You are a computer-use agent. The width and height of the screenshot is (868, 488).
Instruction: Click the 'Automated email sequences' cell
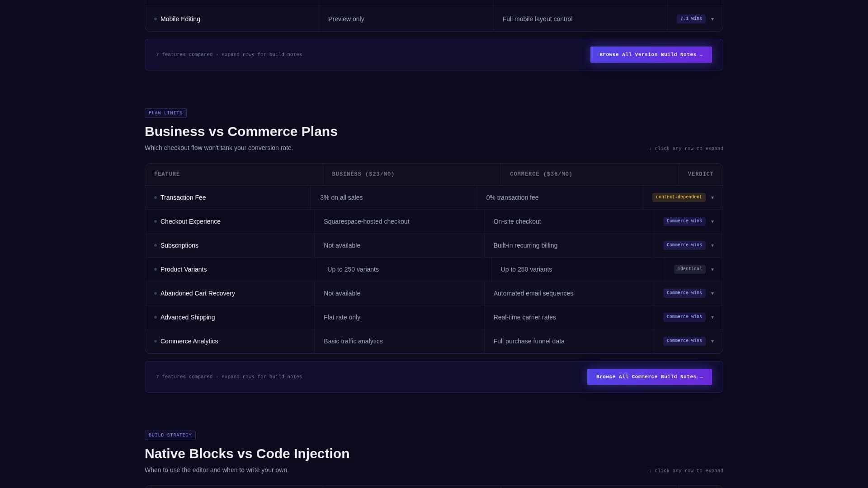[569, 293]
